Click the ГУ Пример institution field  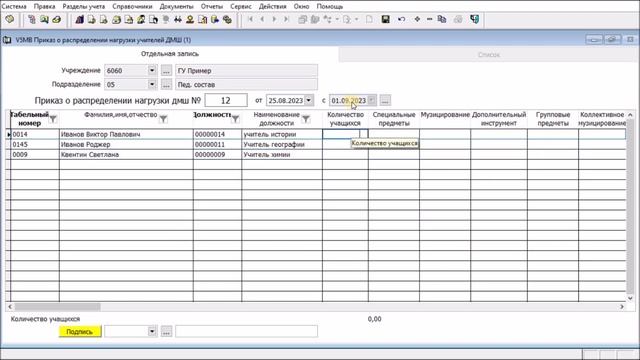[x=247, y=71]
